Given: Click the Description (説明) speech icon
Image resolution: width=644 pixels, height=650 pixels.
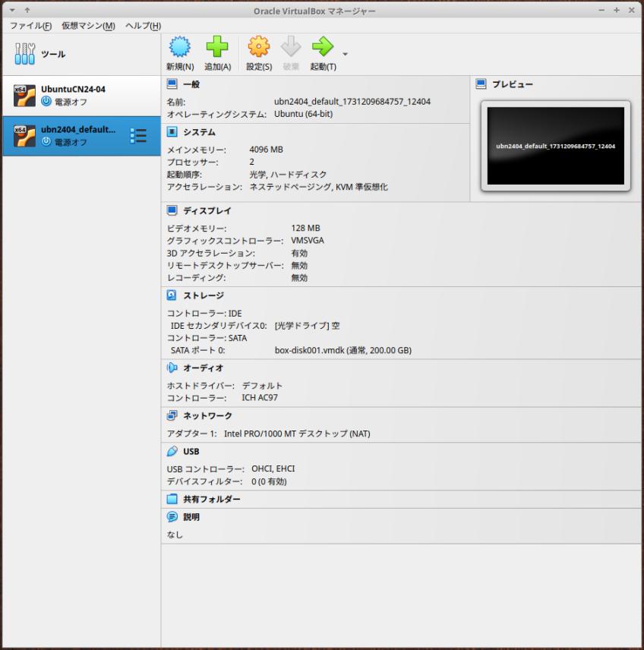Looking at the screenshot, I should pos(172,517).
